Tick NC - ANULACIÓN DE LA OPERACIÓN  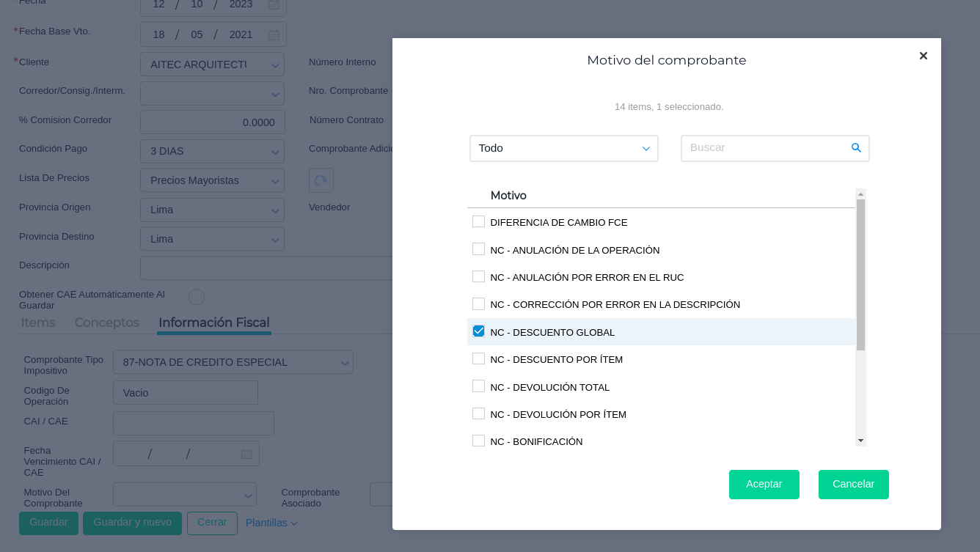479,249
